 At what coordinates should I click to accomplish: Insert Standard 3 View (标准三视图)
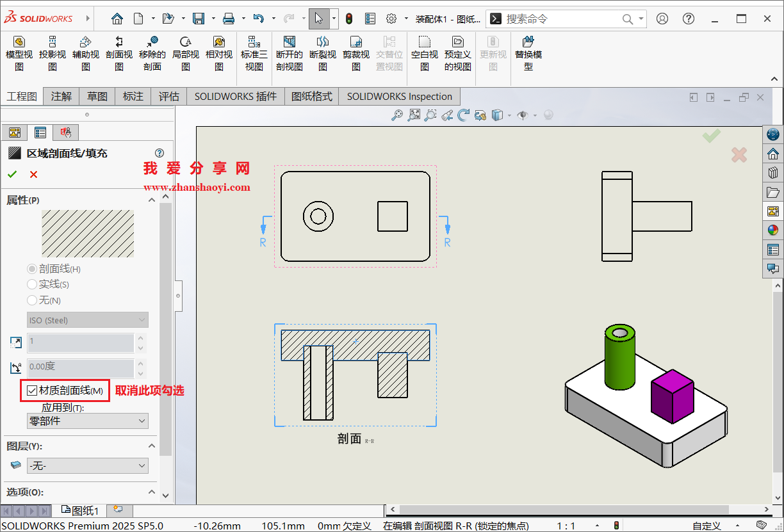click(254, 53)
